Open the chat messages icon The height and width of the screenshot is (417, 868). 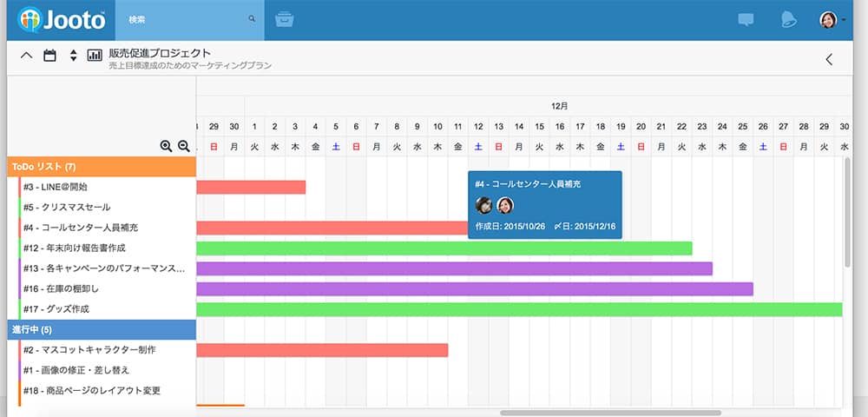(x=746, y=20)
